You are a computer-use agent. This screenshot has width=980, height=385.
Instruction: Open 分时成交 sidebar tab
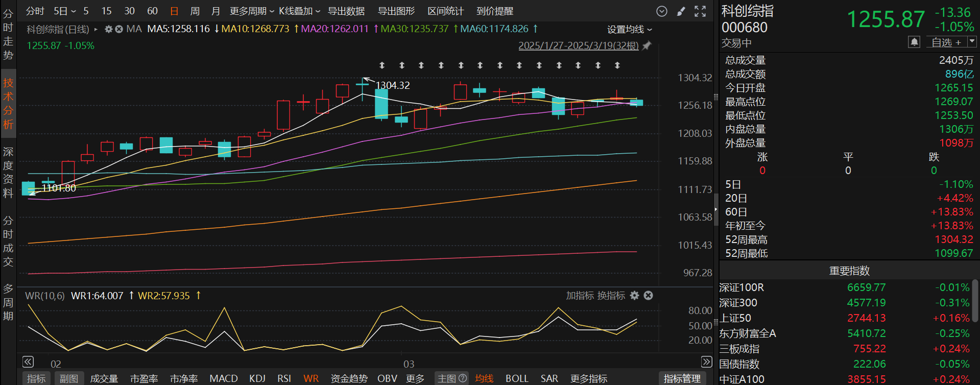[x=8, y=241]
